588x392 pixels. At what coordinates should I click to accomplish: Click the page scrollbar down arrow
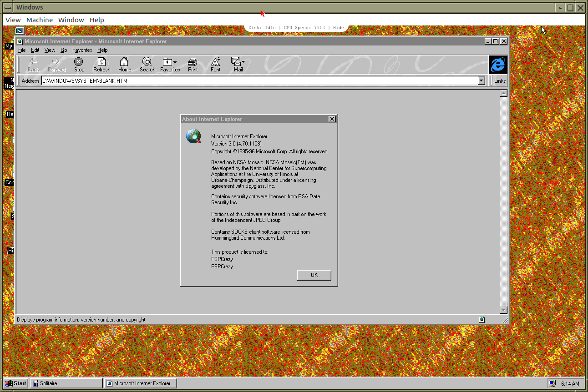point(503,310)
